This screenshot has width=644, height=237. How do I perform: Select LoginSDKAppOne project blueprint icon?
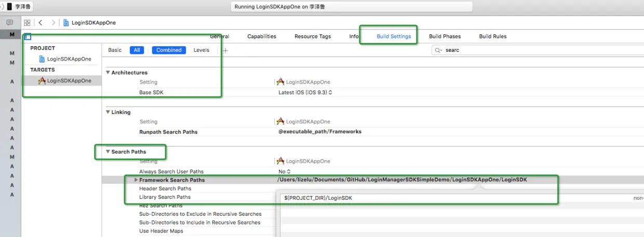pos(42,59)
